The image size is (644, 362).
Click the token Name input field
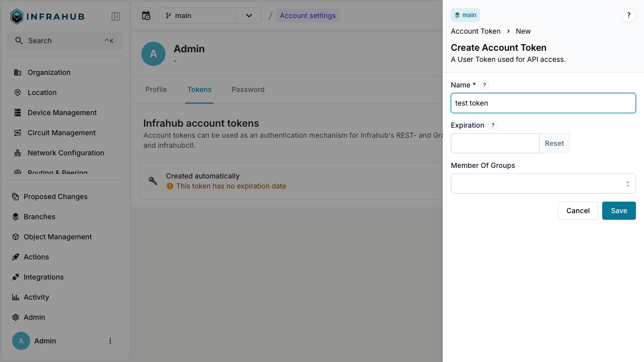[543, 103]
